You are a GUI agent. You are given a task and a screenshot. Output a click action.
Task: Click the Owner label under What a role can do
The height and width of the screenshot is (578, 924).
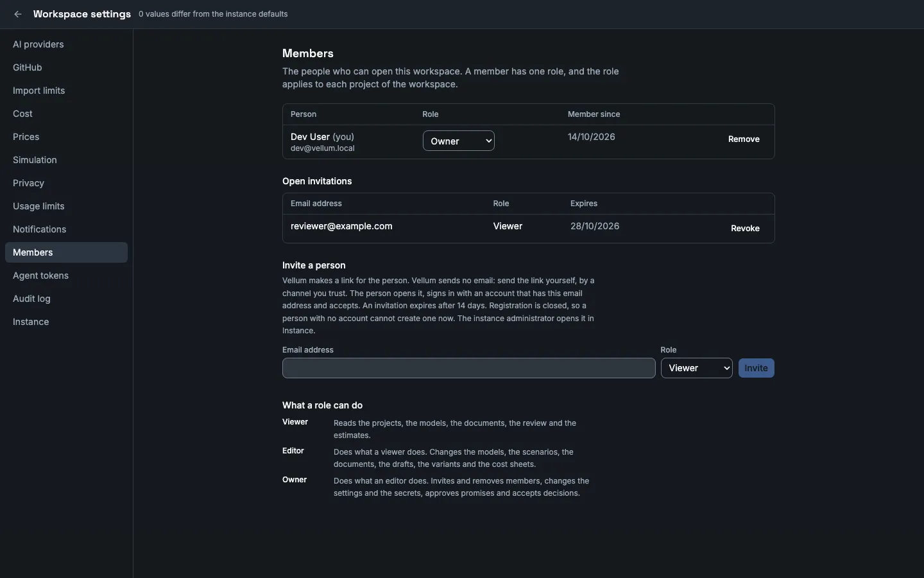click(295, 480)
